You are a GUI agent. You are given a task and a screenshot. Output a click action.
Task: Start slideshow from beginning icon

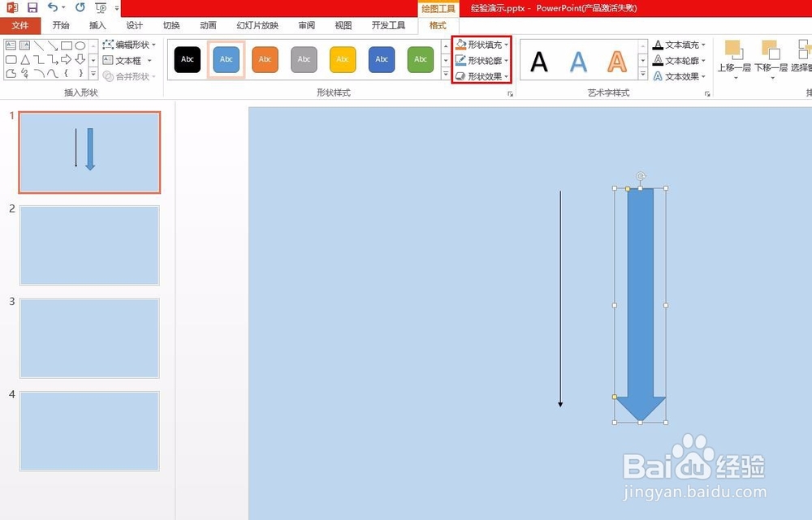tap(101, 8)
